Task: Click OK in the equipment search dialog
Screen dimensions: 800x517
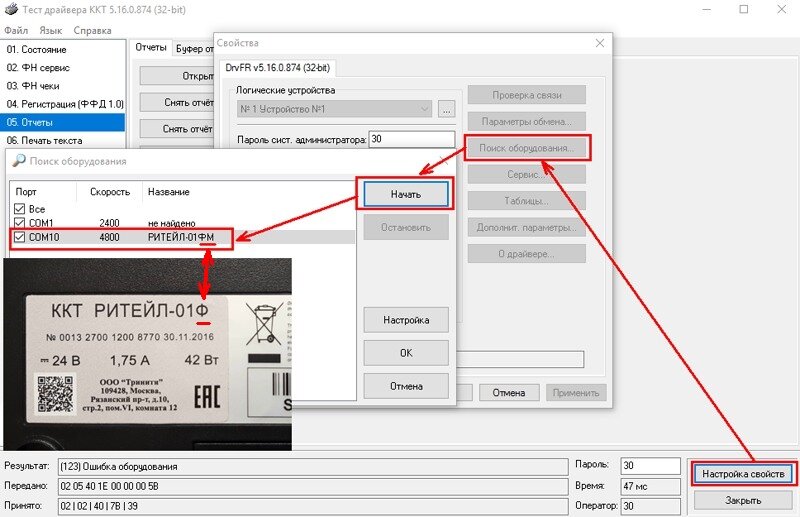Action: pos(406,353)
